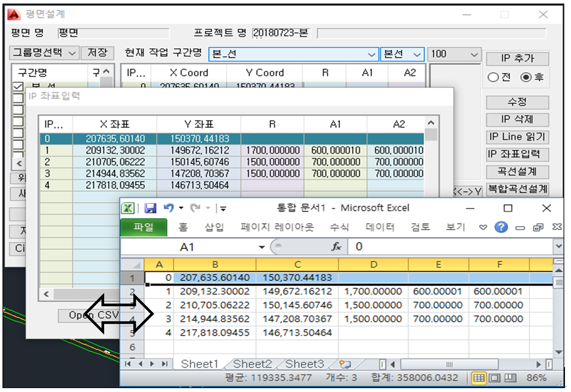Click the Undo arrow in Excel
Screen dimensions: 571x392
pyautogui.click(x=168, y=208)
